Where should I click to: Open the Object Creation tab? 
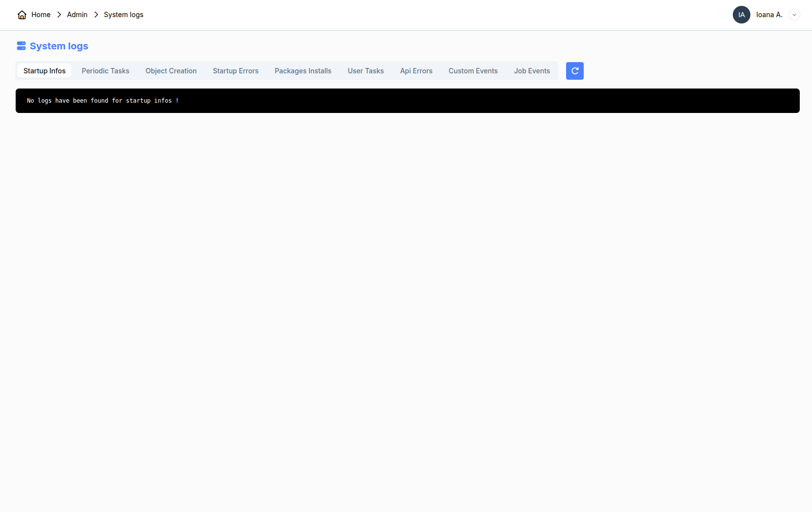171,71
